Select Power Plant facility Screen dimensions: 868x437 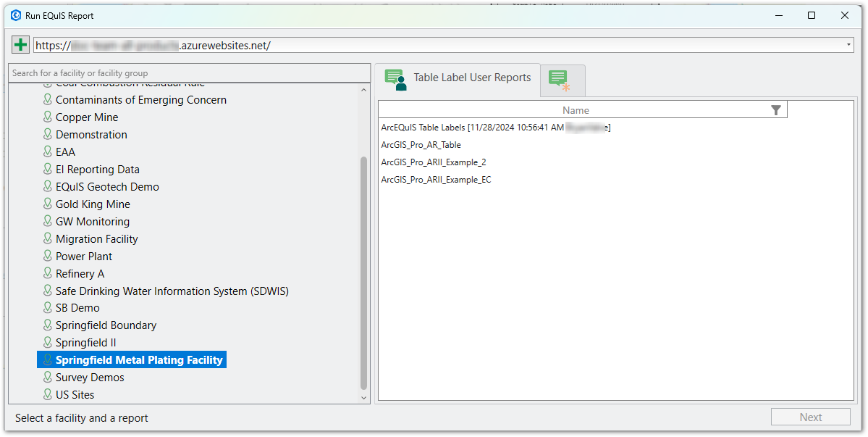(83, 257)
